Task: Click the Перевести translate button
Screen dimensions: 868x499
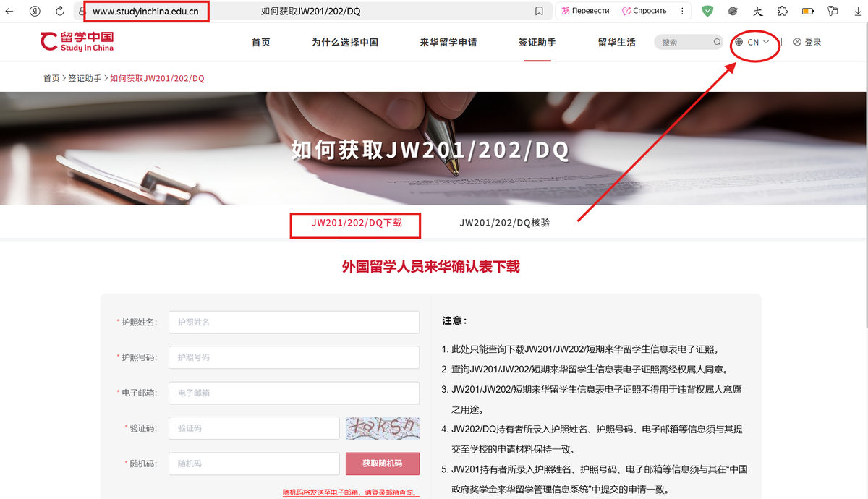Action: [585, 11]
